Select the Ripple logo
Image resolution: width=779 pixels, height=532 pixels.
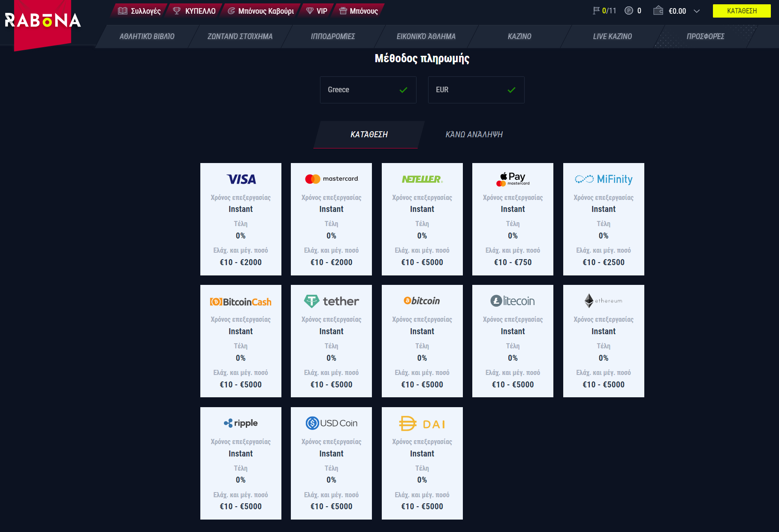pos(241,423)
